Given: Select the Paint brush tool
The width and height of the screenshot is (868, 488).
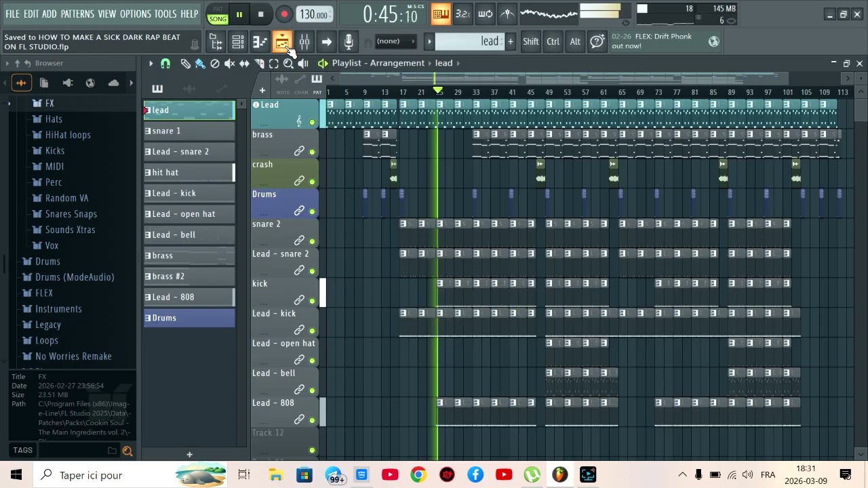Looking at the screenshot, I should [200, 63].
